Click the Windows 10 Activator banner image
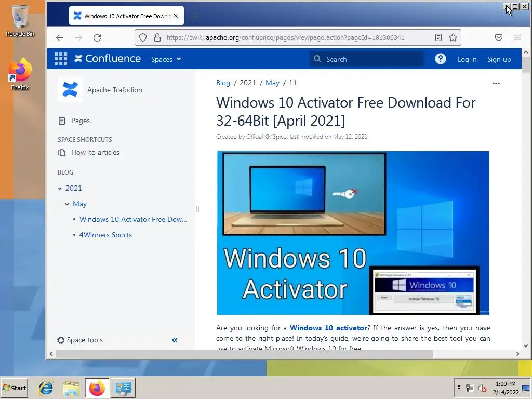Screen dimensions: 532x399 click(353, 233)
